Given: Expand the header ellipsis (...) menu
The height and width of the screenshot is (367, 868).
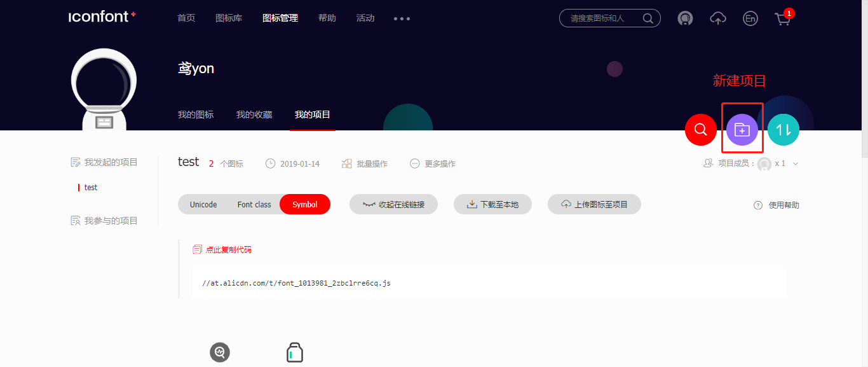Looking at the screenshot, I should coord(402,18).
